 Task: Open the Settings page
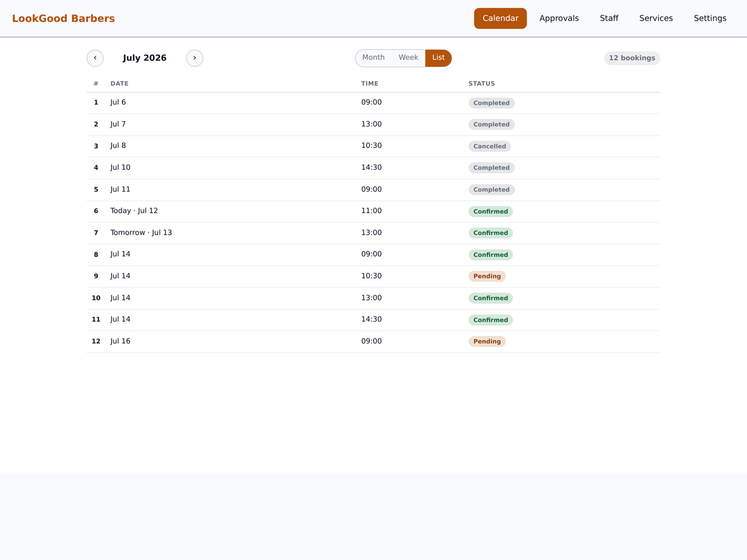click(x=710, y=19)
